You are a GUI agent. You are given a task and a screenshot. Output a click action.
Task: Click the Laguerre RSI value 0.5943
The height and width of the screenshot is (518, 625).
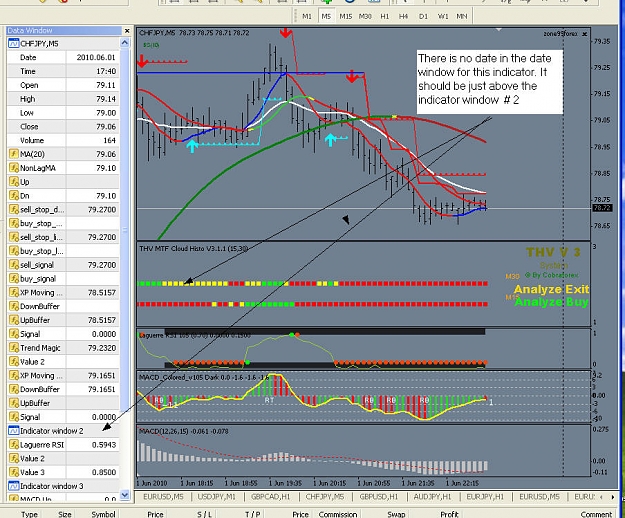104,445
